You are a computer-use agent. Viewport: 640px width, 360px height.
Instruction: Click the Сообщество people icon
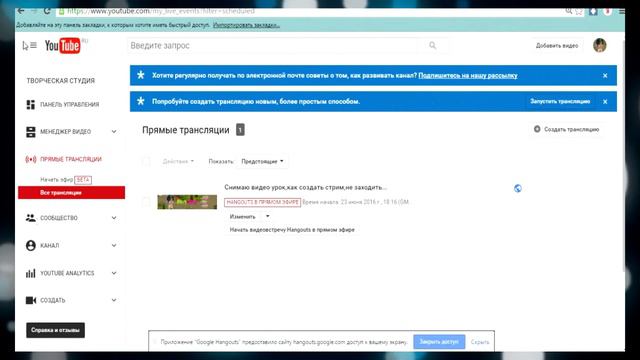pyautogui.click(x=31, y=218)
